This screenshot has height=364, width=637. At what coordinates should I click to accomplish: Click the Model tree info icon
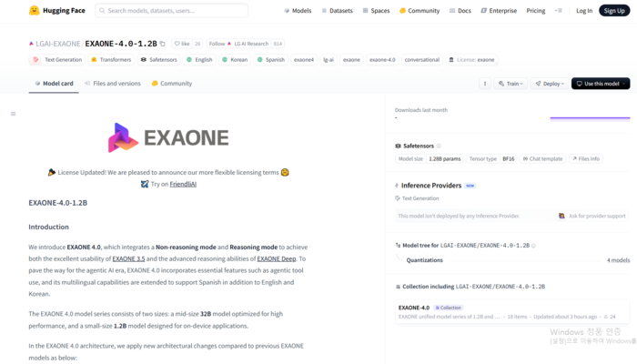pos(534,246)
